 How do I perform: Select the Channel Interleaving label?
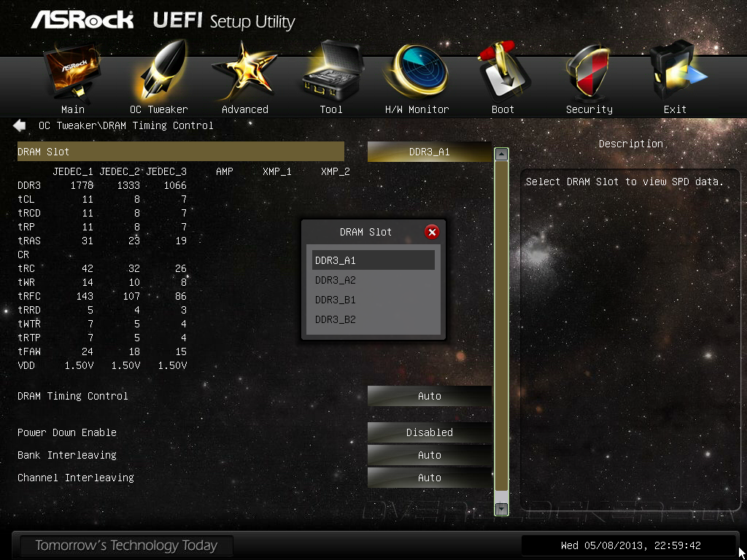pos(75,477)
